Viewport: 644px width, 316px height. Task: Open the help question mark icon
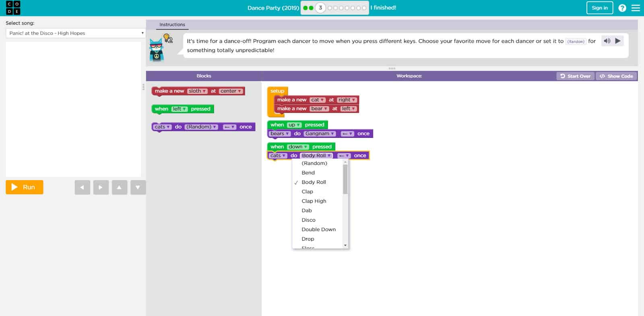click(x=622, y=8)
